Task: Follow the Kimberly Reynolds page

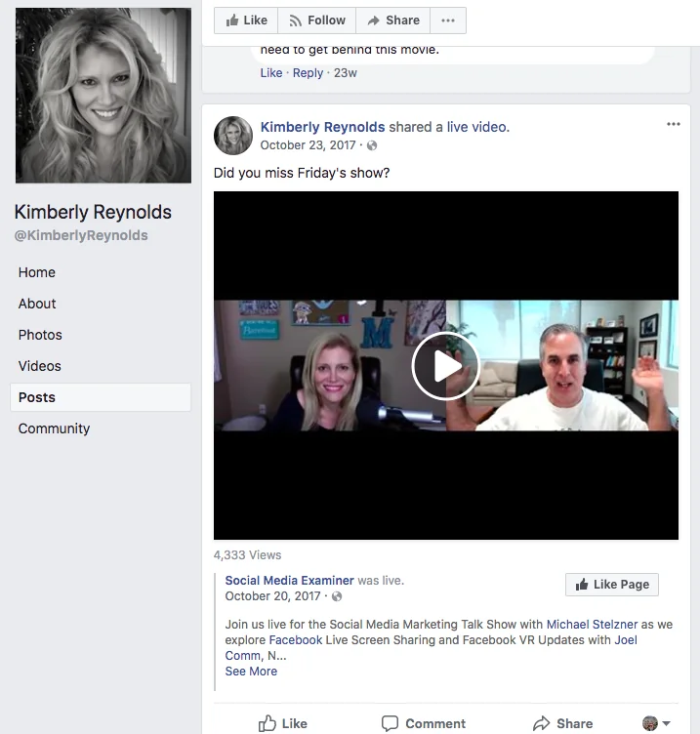Action: click(x=317, y=20)
